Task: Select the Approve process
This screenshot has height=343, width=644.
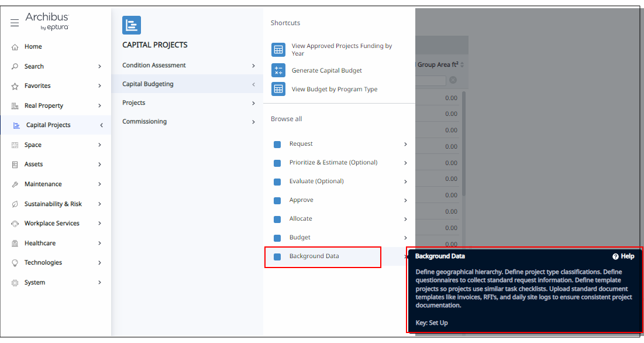Action: [x=301, y=200]
